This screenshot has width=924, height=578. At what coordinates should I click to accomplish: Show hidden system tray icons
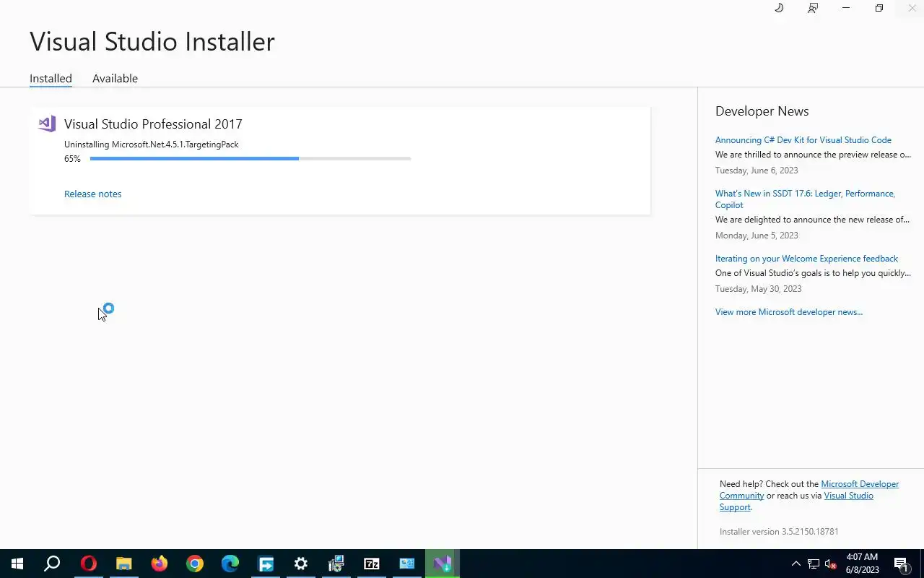coord(796,564)
